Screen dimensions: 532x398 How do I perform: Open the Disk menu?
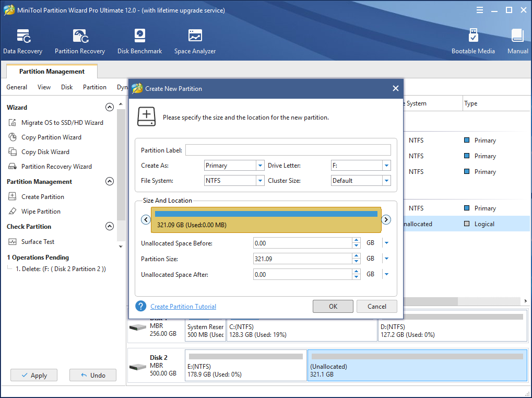coord(67,87)
